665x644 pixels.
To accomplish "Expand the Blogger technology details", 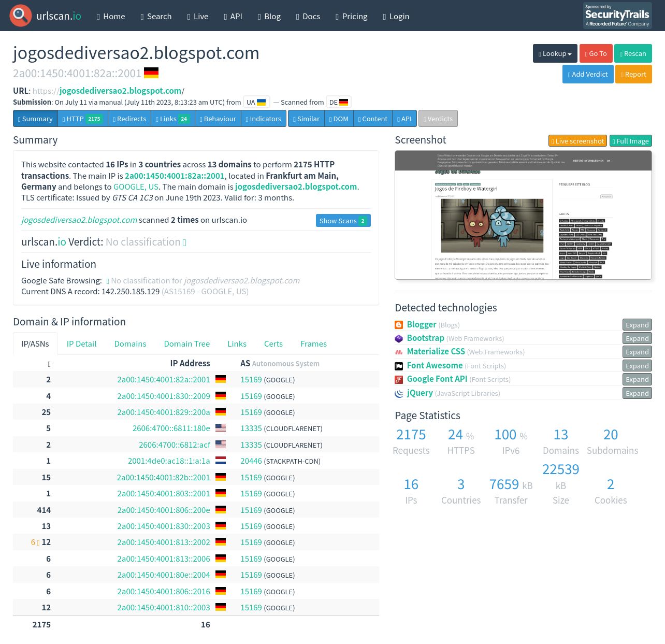I will [637, 325].
